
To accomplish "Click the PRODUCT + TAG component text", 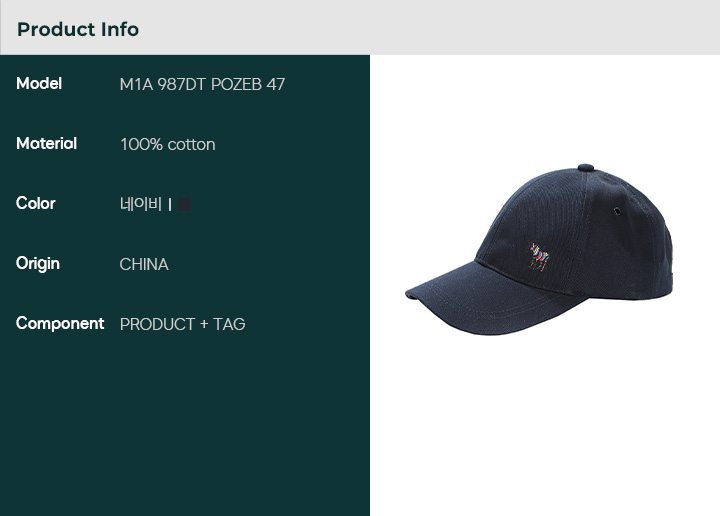I will click(x=182, y=324).
